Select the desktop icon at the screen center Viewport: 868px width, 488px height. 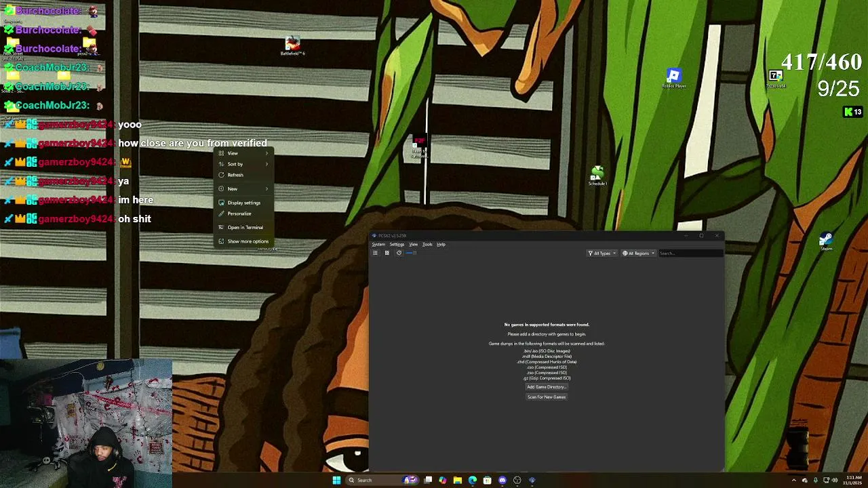420,148
